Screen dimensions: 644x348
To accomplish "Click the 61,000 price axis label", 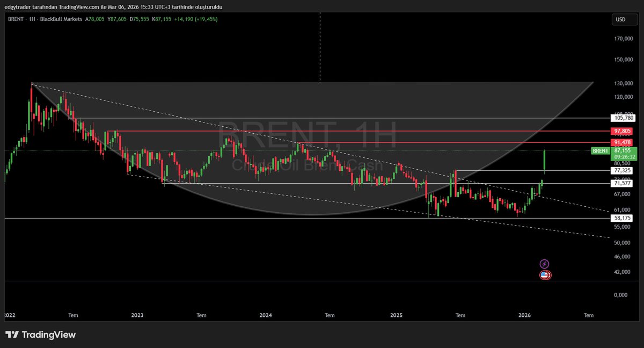I will (622, 209).
